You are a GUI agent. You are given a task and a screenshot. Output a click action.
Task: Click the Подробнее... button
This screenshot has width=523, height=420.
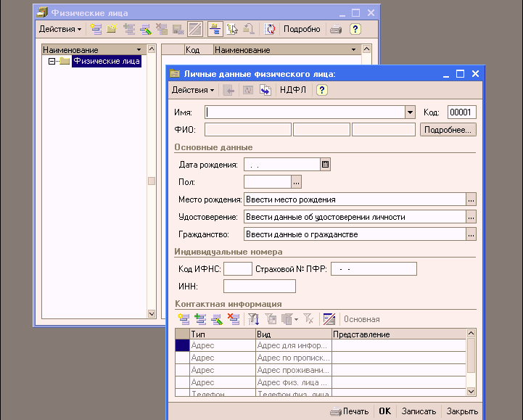[448, 130]
